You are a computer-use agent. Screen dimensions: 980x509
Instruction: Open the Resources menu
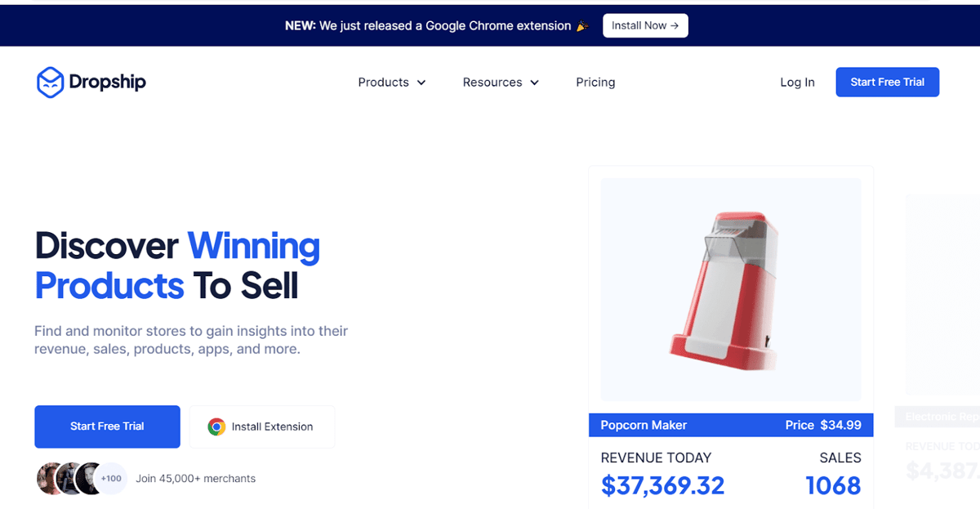[x=501, y=83]
